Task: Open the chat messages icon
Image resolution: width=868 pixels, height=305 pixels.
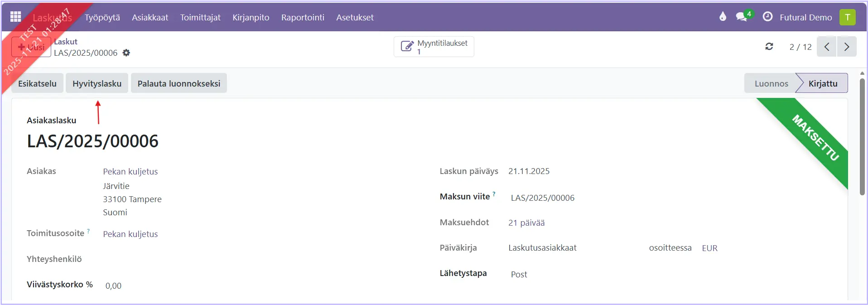Action: click(742, 17)
